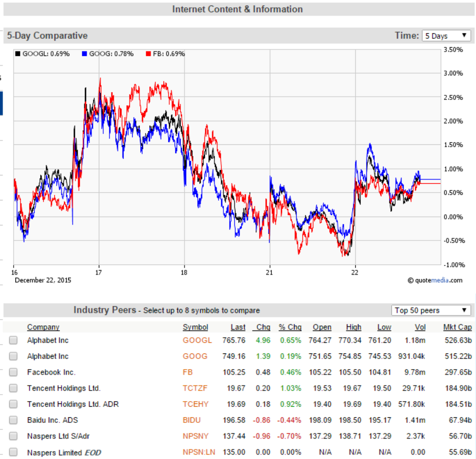Screen dimensions: 476x459
Task: Sort peers by Company column header
Action: [x=43, y=327]
